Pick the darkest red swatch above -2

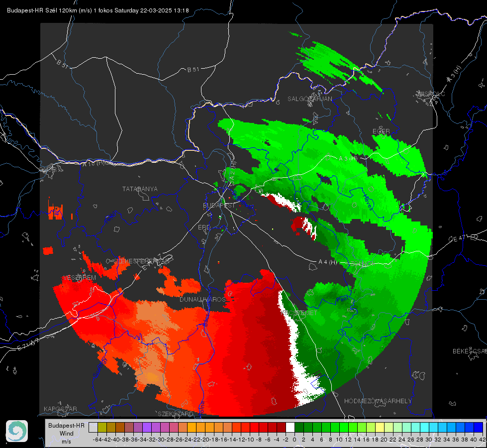pyautogui.click(x=281, y=428)
